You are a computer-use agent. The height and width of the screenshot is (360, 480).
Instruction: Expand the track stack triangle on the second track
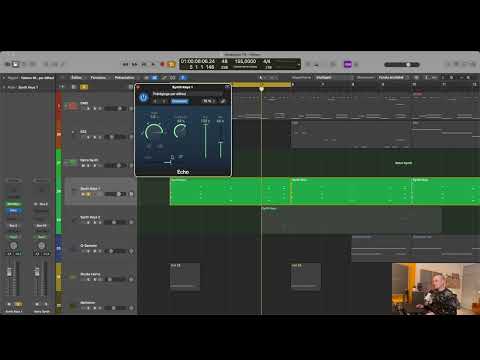click(73, 132)
